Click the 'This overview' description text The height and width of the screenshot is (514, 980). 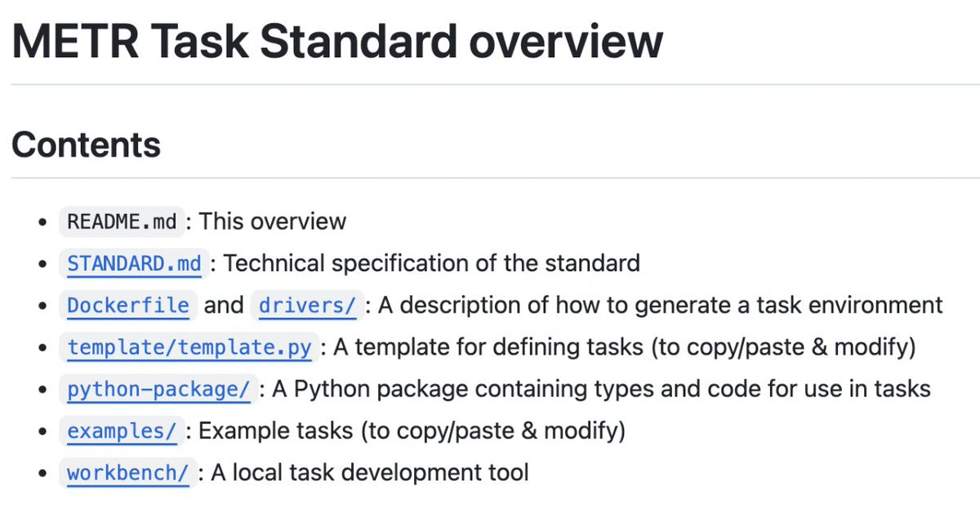[x=273, y=221]
